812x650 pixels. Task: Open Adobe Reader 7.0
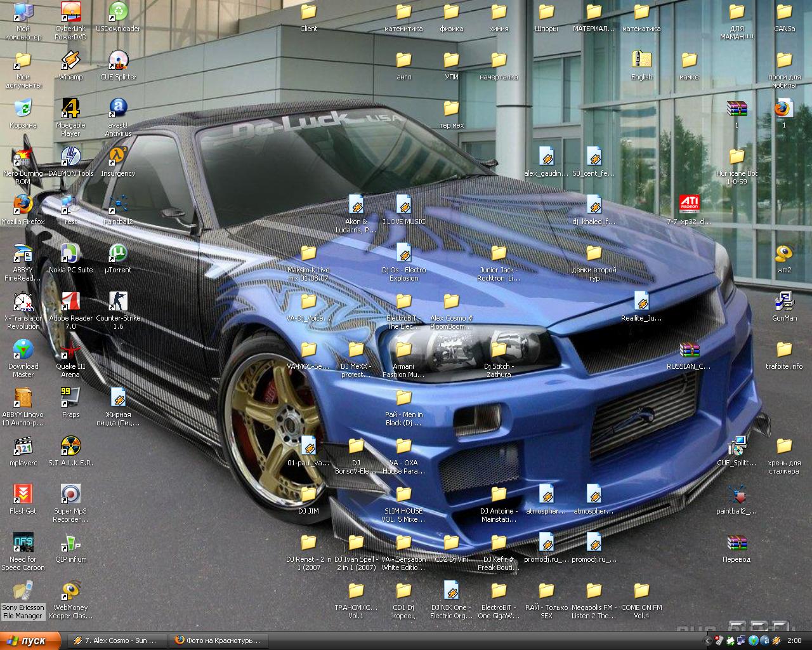click(70, 311)
